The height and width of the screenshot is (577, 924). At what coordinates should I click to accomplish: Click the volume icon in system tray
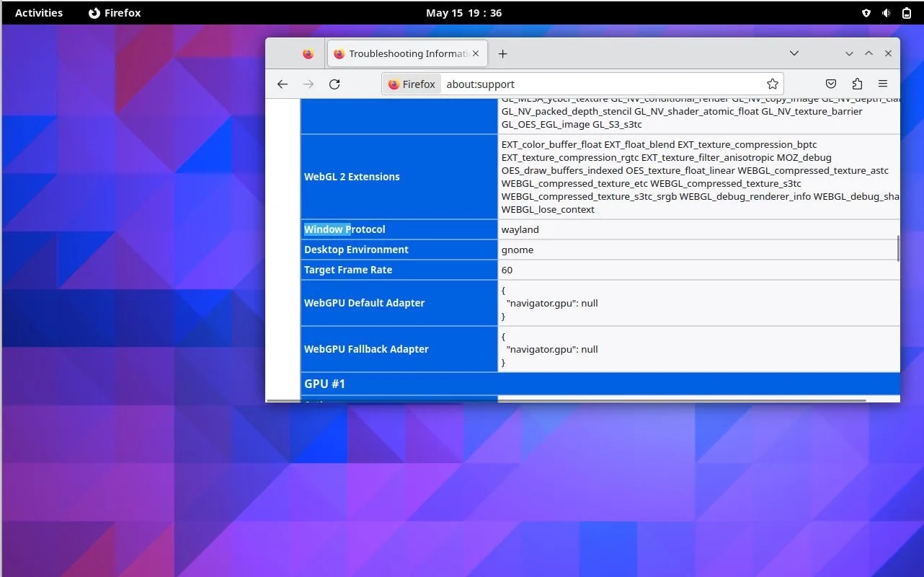click(x=886, y=12)
